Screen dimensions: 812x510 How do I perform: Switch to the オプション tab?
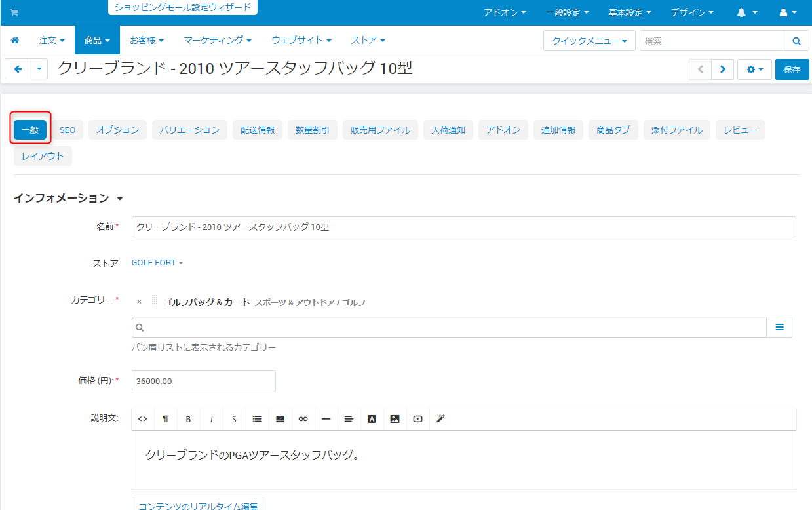coord(118,130)
